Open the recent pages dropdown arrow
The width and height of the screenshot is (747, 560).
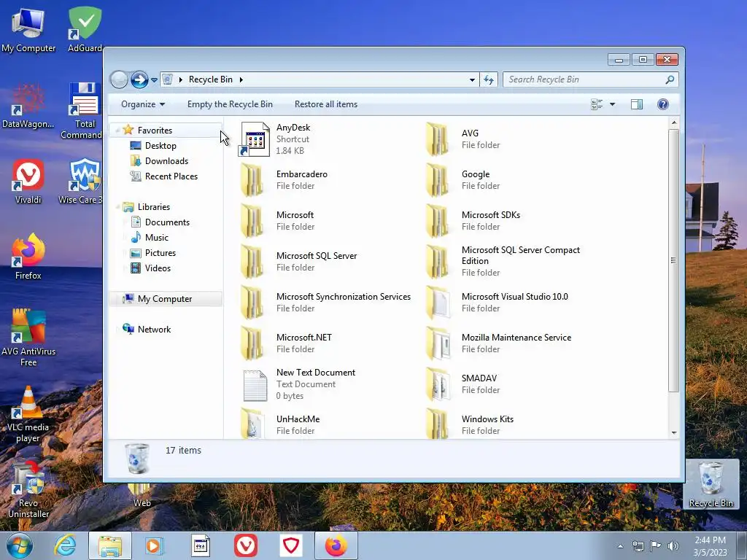tap(155, 80)
